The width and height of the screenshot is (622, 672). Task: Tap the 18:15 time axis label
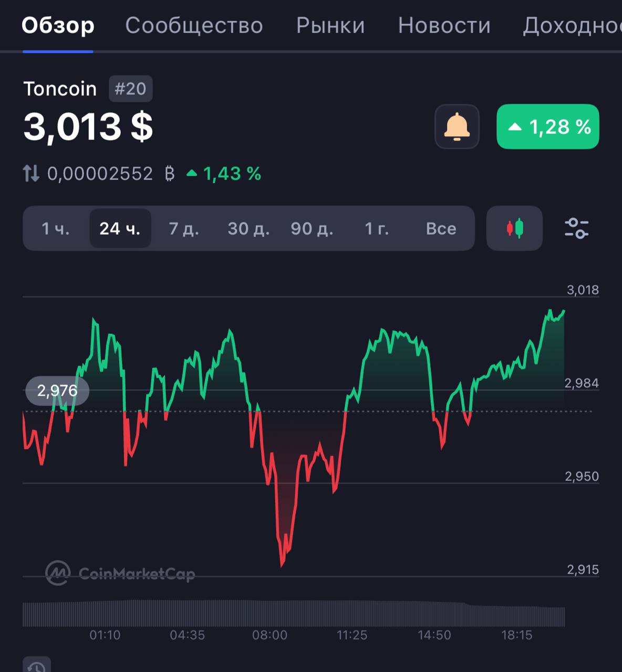tap(517, 635)
